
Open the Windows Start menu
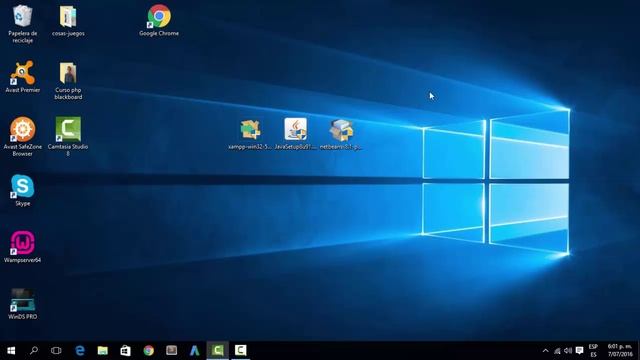pos(11,351)
